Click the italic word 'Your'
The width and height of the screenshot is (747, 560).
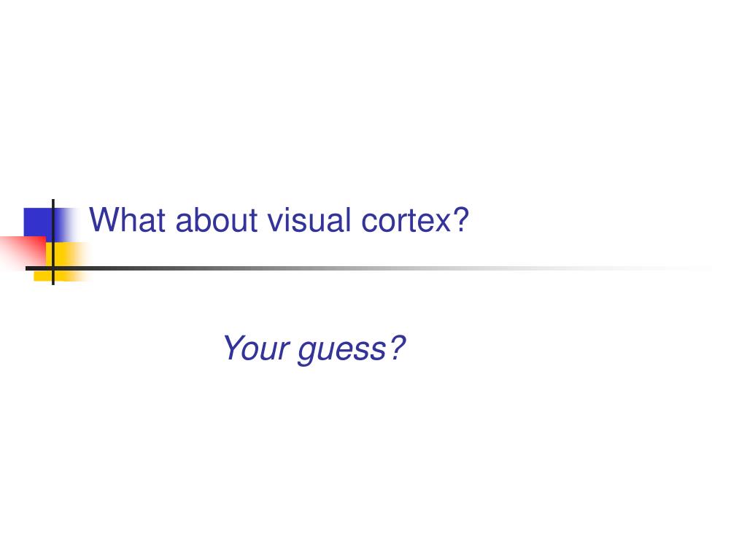tap(256, 348)
